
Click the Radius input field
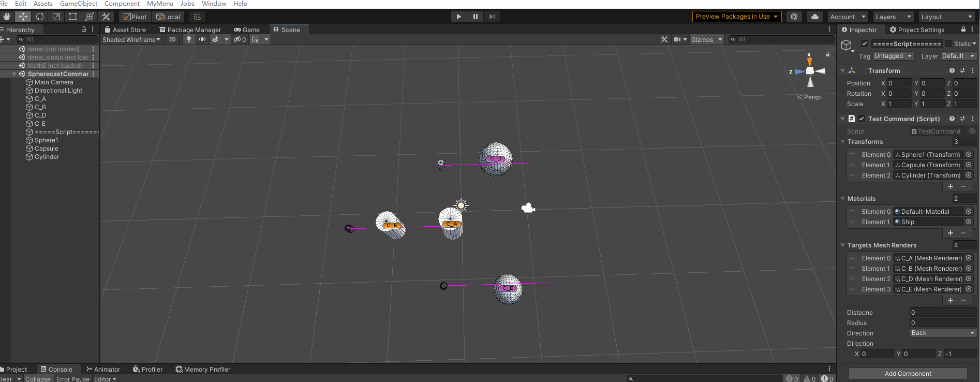(943, 322)
